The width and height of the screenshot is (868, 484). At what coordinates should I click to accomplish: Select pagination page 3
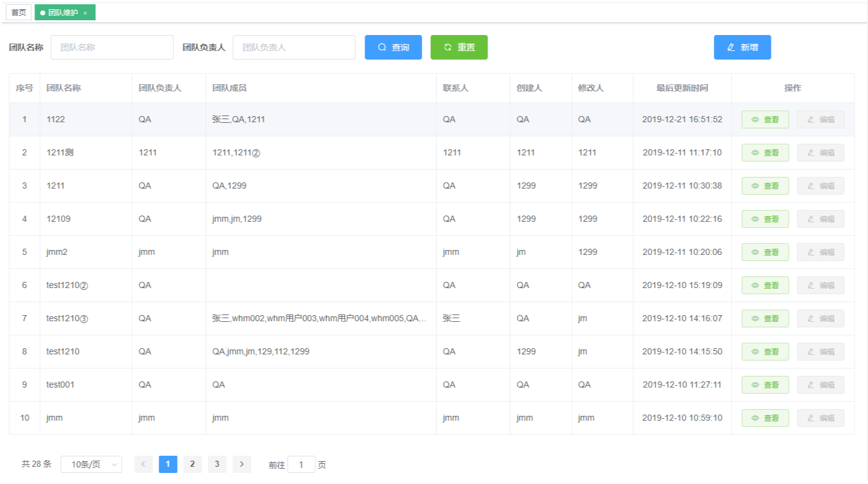tap(217, 464)
